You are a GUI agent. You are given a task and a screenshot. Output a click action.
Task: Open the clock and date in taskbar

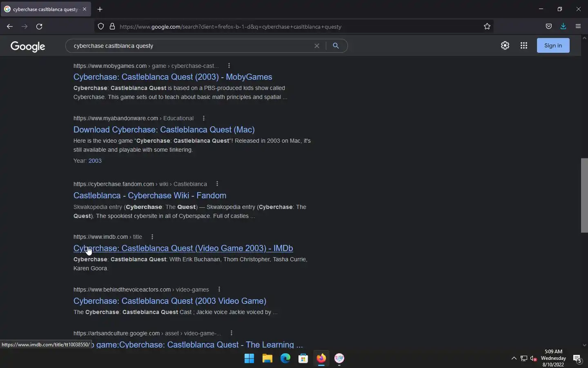pos(553,358)
